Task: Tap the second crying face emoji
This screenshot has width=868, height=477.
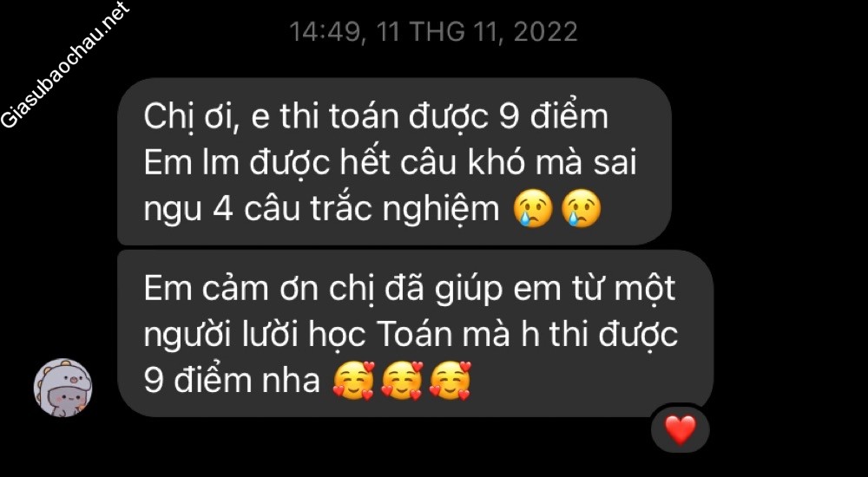Action: click(581, 211)
